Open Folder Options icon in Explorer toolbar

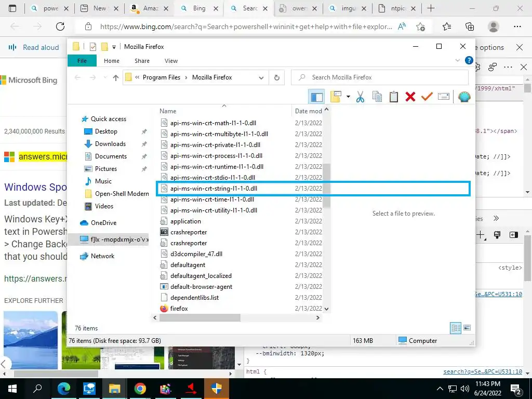pyautogui.click(x=336, y=97)
